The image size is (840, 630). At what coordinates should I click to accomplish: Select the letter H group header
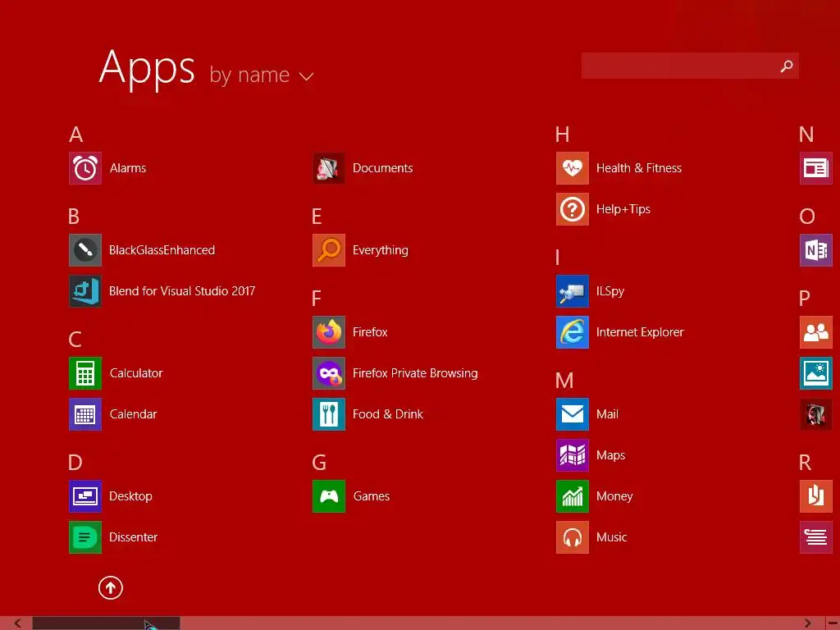[563, 135]
